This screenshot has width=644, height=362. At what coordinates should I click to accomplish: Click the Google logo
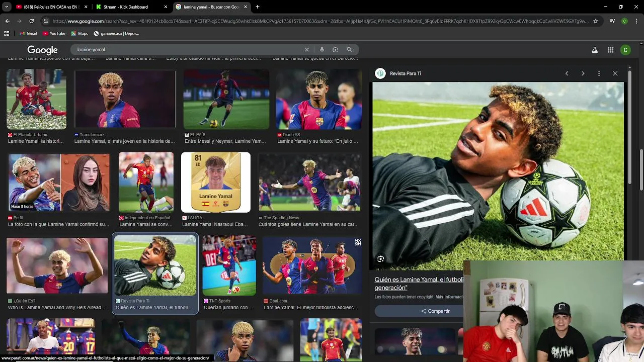tap(42, 50)
